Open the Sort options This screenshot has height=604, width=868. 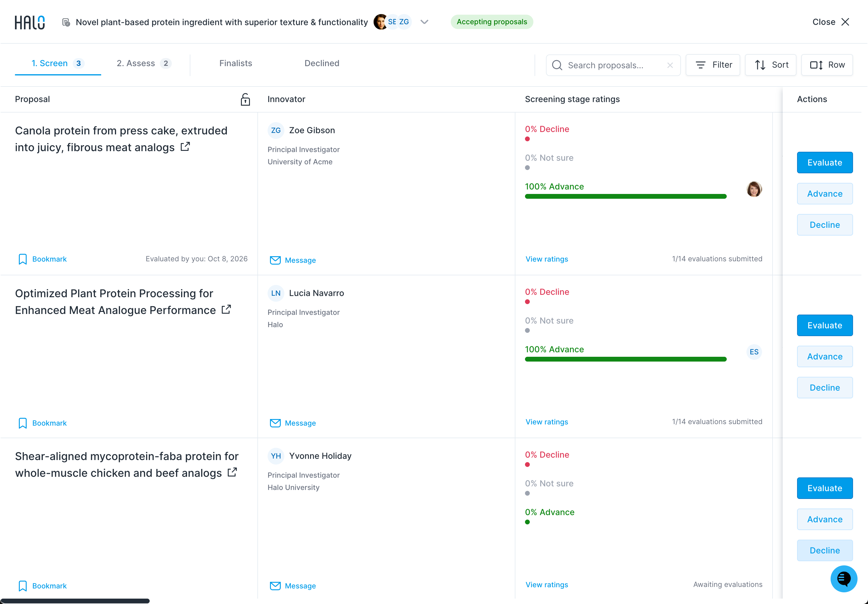click(770, 65)
